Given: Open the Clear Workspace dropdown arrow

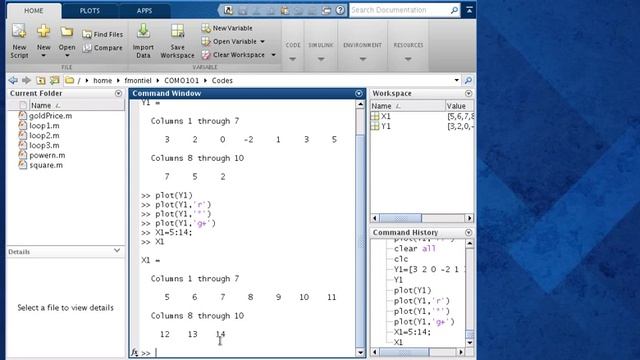Looking at the screenshot, I should [273, 55].
